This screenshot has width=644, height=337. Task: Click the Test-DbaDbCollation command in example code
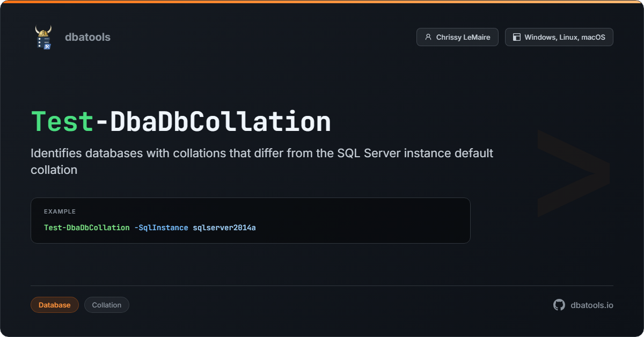coord(87,228)
